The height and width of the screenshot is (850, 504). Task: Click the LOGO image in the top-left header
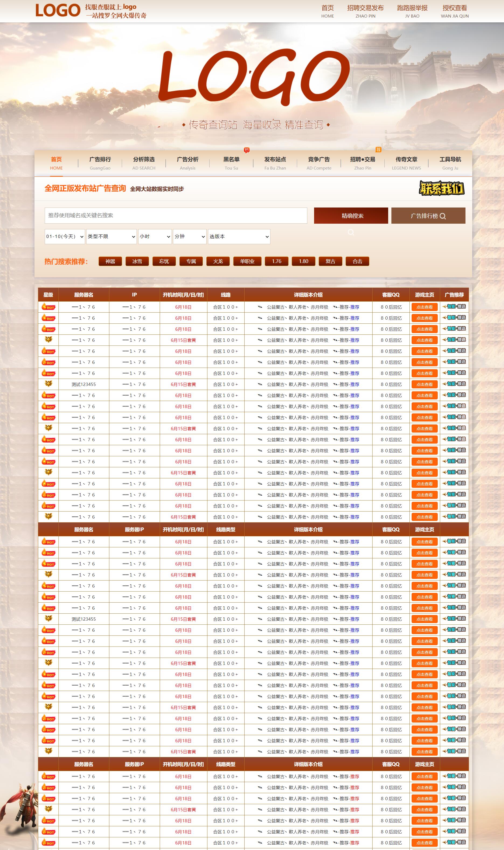click(x=58, y=11)
